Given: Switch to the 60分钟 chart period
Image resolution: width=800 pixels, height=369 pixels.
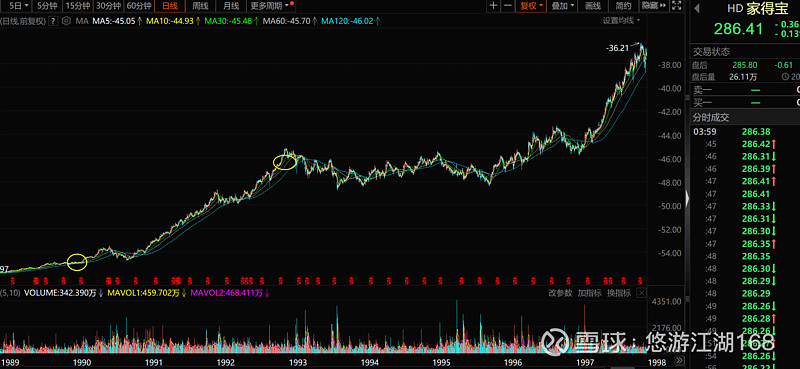Looking at the screenshot, I should (x=139, y=6).
